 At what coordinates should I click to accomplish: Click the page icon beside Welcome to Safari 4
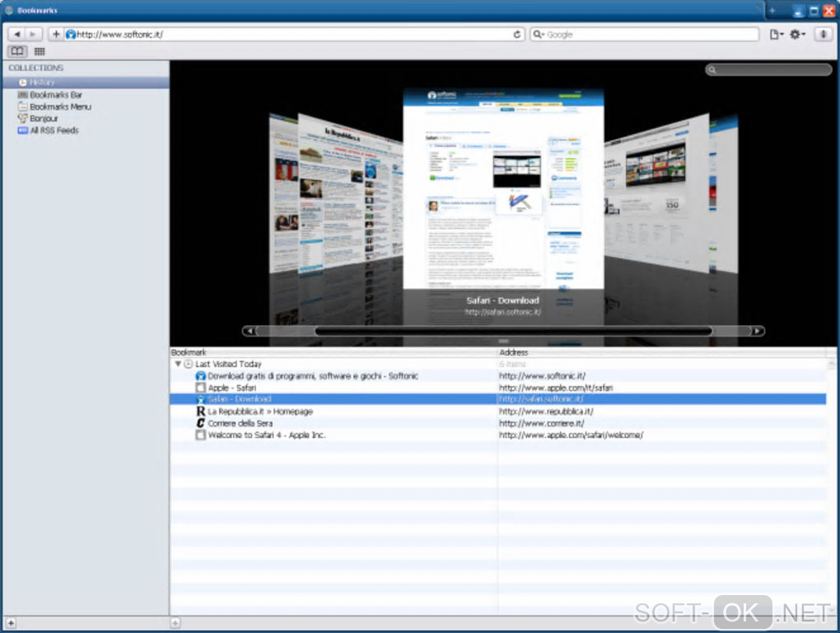(x=200, y=435)
